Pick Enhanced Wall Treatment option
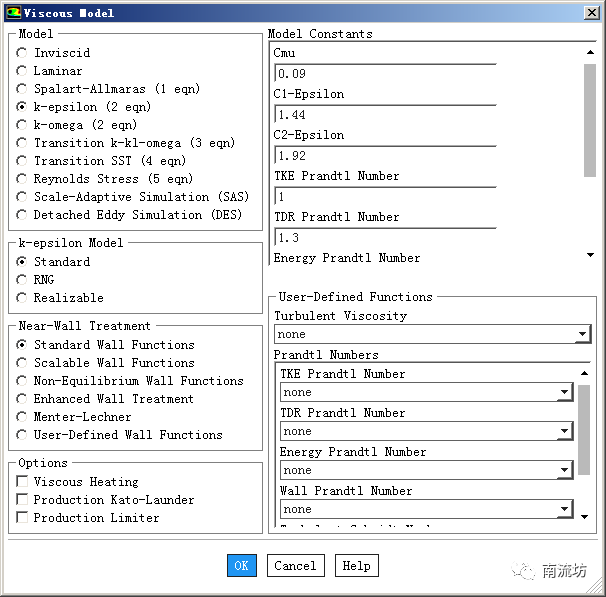Screen dimensions: 606x597 [22, 399]
